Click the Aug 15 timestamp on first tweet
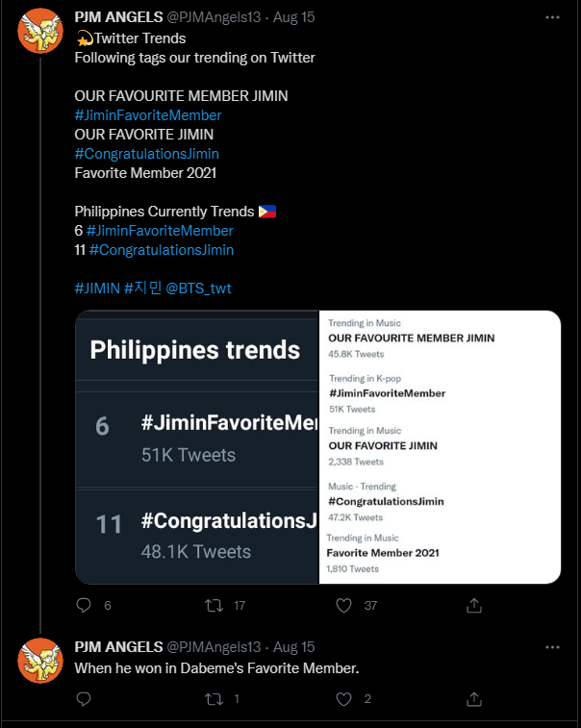This screenshot has height=728, width=581. coord(293,17)
